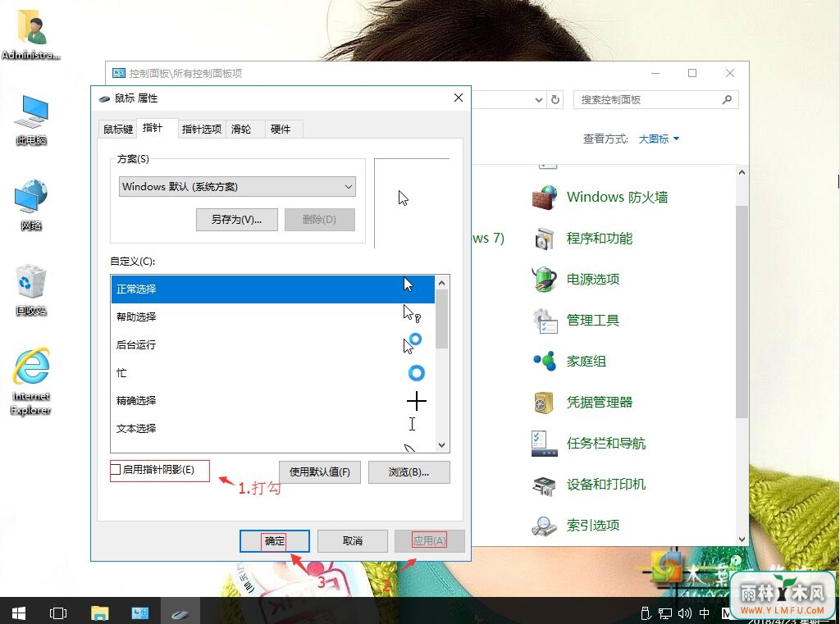
Task: Open the 凭据管理器 safe icon
Action: click(545, 403)
